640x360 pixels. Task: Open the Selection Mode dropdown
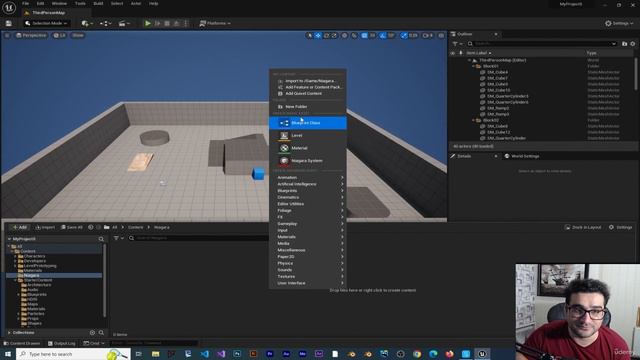pyautogui.click(x=46, y=23)
